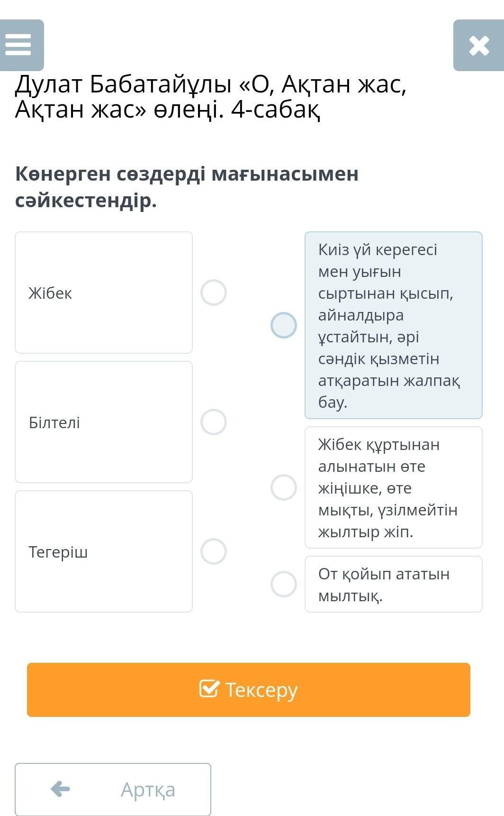The height and width of the screenshot is (816, 504).
Task: Click the lesson title Дулат Бабатайұлы heading
Action: click(211, 97)
